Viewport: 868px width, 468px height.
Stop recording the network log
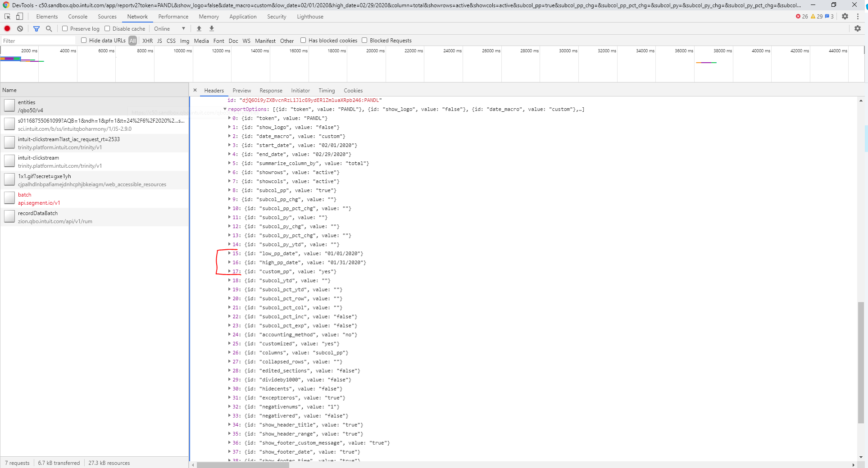7,28
